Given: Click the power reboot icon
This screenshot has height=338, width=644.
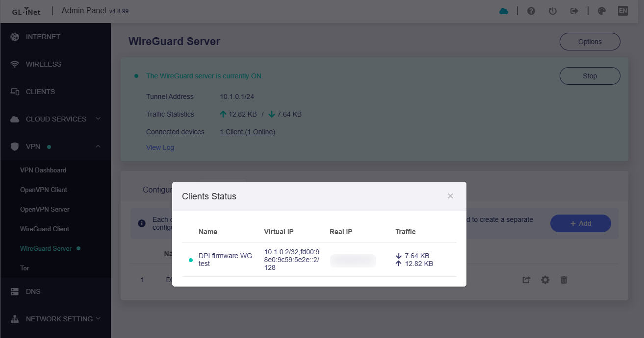Looking at the screenshot, I should (x=553, y=11).
